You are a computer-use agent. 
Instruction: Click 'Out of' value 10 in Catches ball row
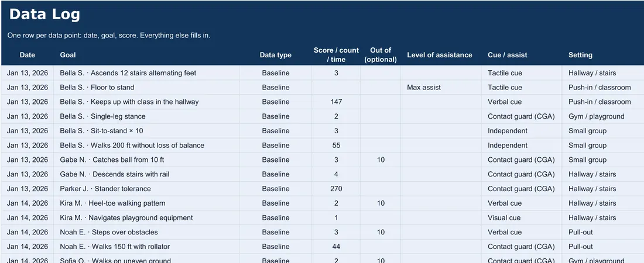coord(381,160)
